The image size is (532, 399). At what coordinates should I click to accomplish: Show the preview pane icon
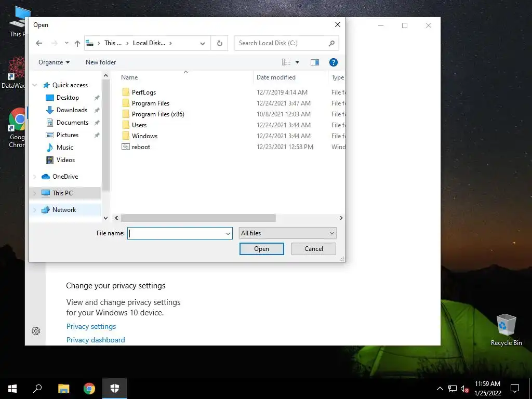pyautogui.click(x=315, y=62)
